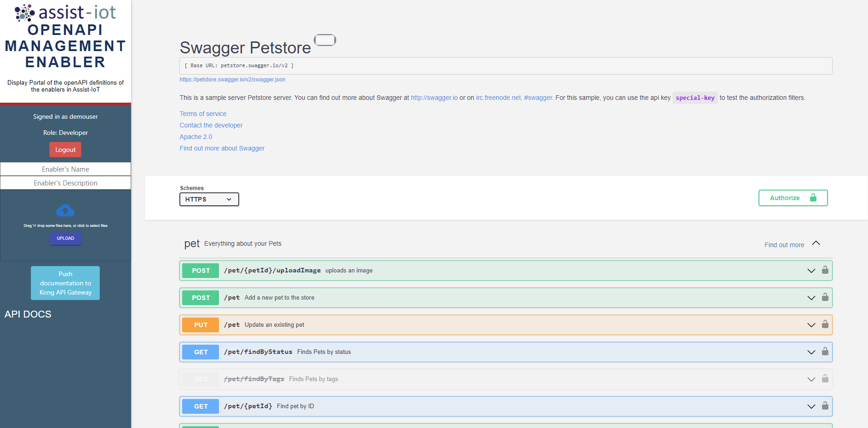The width and height of the screenshot is (868, 428).
Task: Click the 'click to select files' link
Action: click(92, 226)
